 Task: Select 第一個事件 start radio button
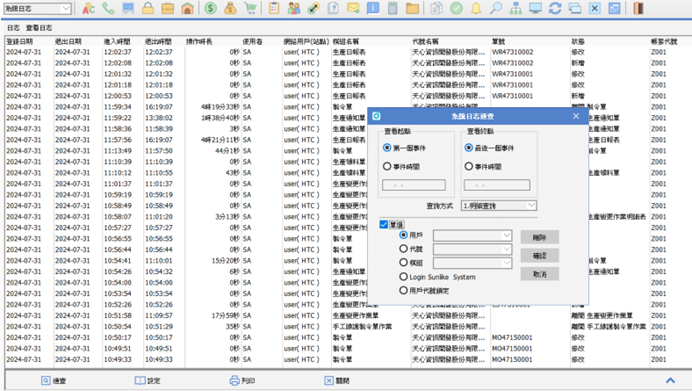click(387, 148)
